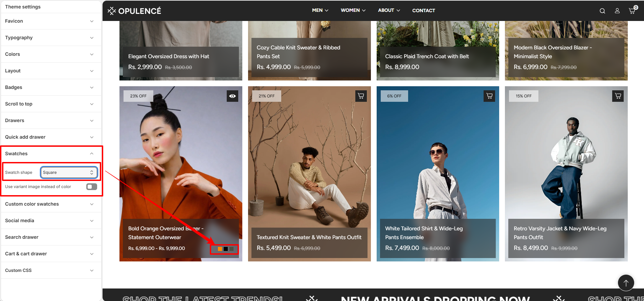Image resolution: width=644 pixels, height=301 pixels.
Task: Expand the Colors settings section
Action: click(x=51, y=54)
